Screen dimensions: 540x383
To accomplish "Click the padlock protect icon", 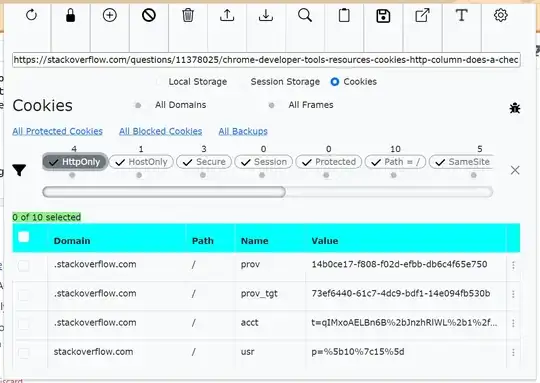I will tap(70, 15).
